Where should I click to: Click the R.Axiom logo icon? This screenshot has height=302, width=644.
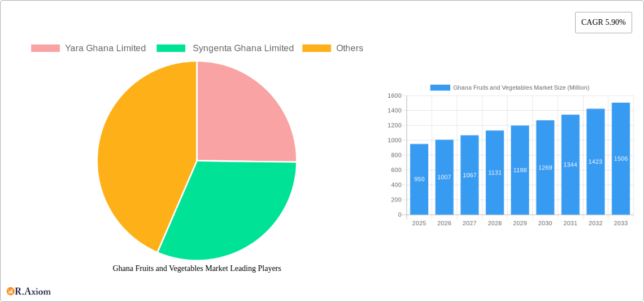[11, 291]
